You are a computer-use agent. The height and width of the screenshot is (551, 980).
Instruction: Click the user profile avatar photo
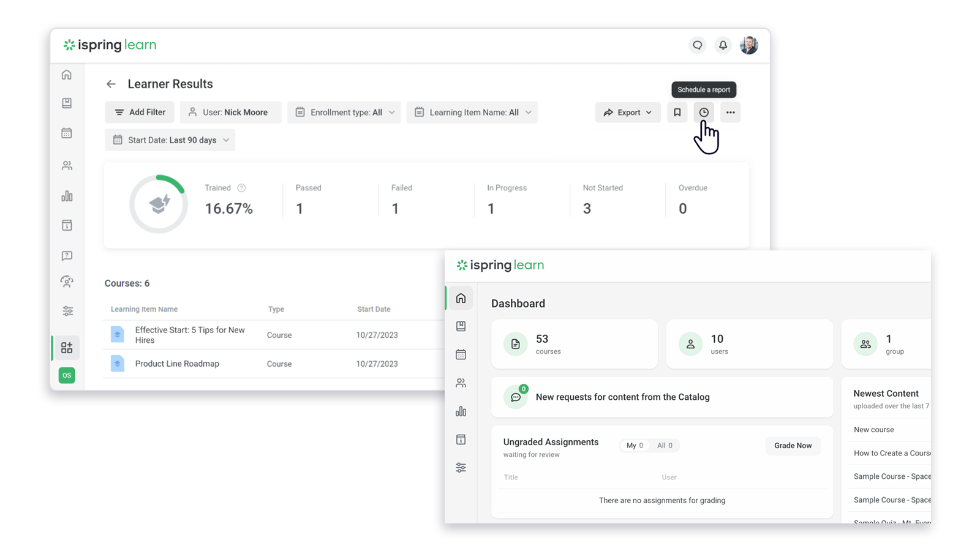coord(748,45)
